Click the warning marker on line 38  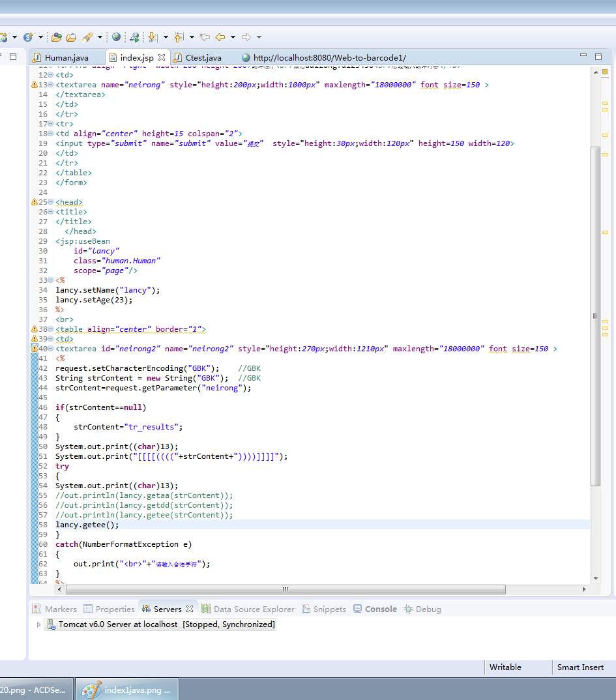(x=35, y=329)
